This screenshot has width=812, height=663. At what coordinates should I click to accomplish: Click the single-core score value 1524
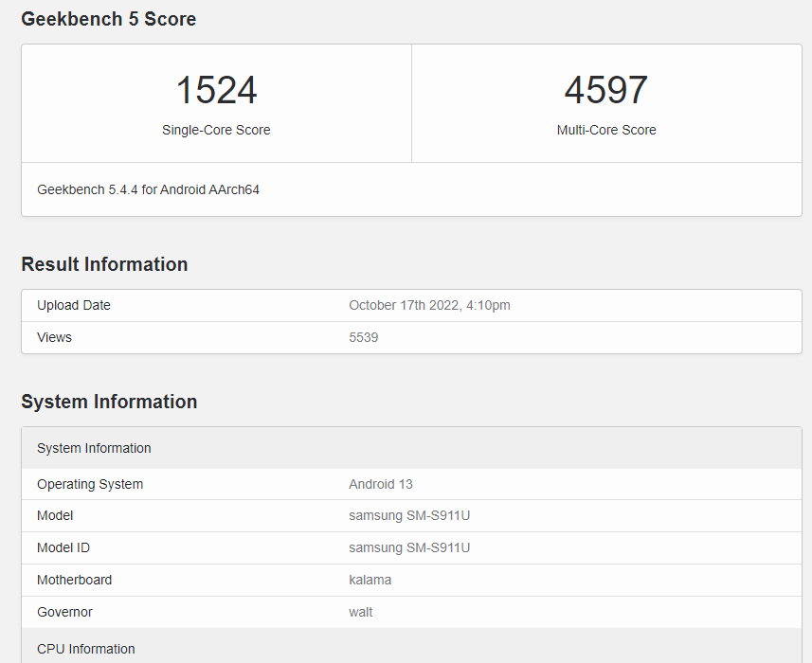pyautogui.click(x=216, y=91)
